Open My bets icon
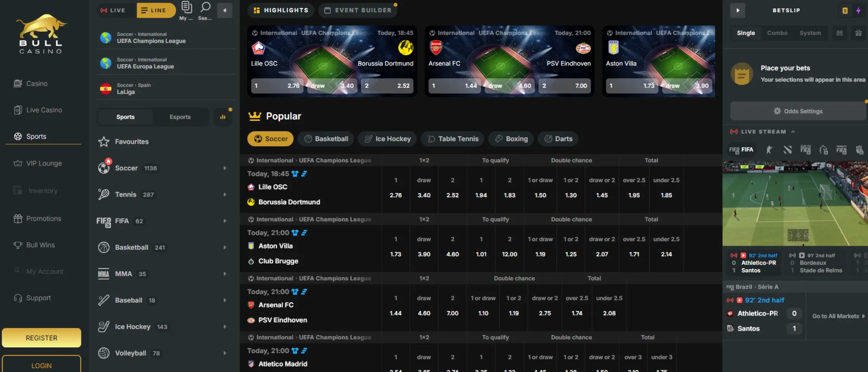The width and height of the screenshot is (868, 372). point(186,10)
